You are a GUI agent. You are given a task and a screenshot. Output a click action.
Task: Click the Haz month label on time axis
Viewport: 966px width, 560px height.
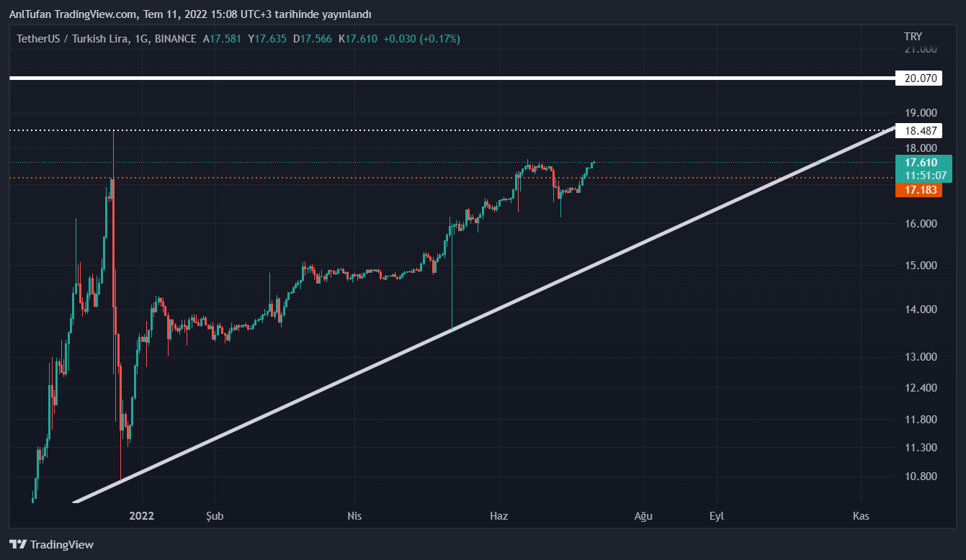pyautogui.click(x=498, y=516)
